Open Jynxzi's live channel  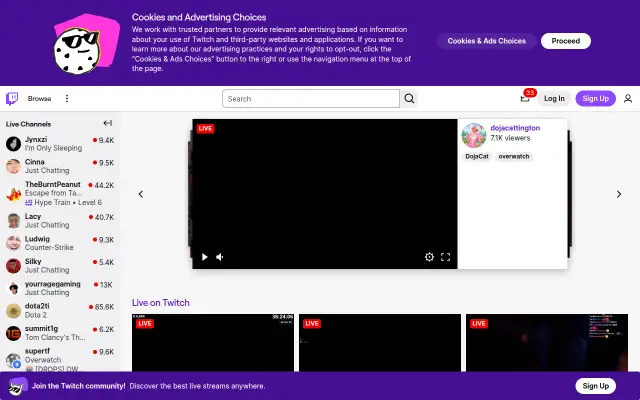pos(60,144)
